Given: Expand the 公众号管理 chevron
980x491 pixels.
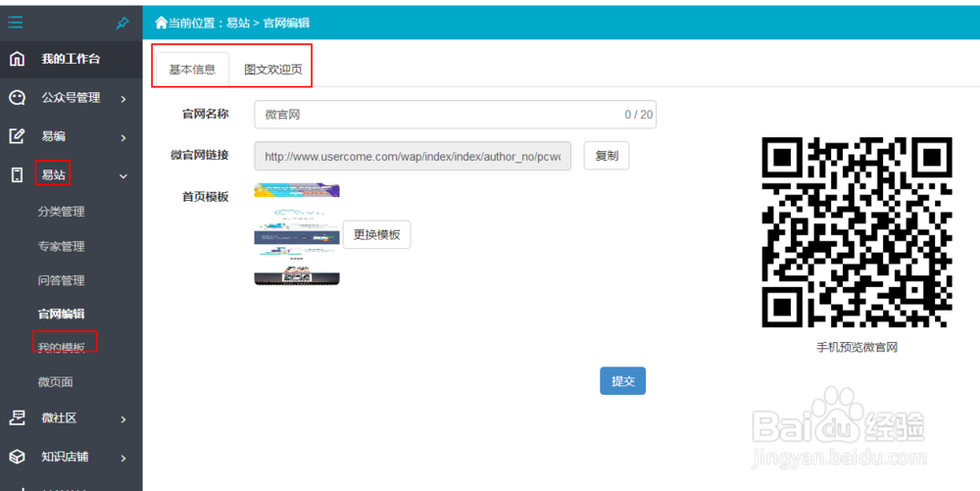Looking at the screenshot, I should pos(123,99).
